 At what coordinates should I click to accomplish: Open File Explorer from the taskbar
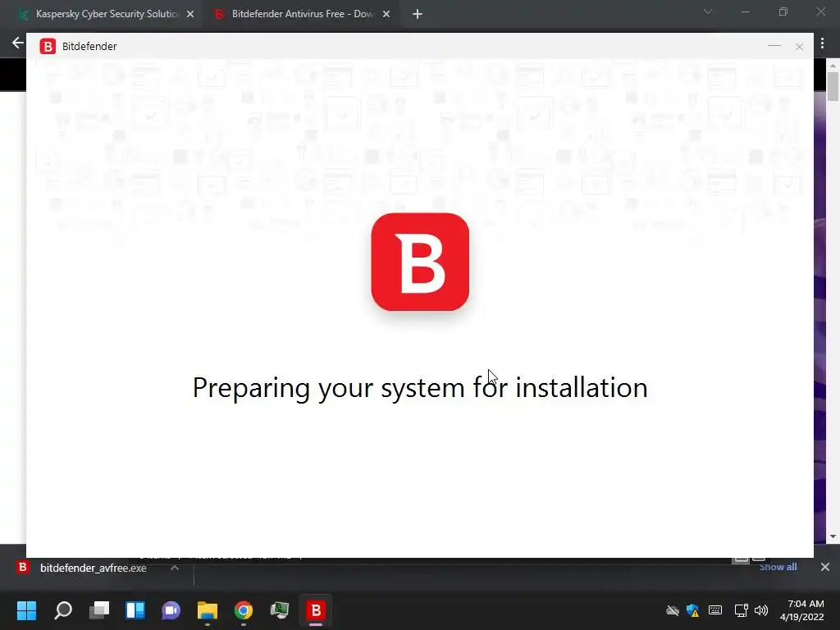tap(208, 610)
